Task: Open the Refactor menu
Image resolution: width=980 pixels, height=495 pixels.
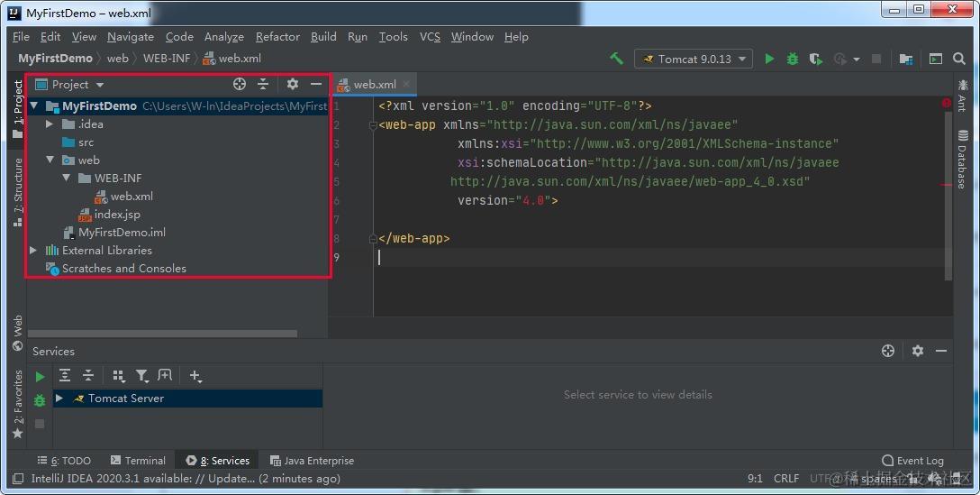Action: pos(277,37)
